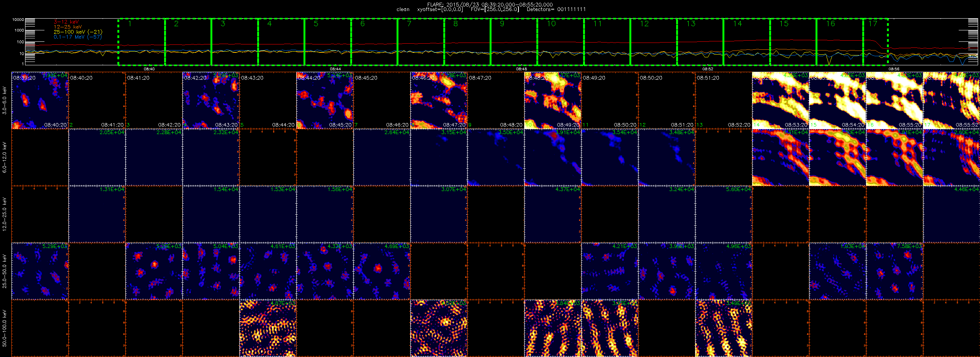Click the 50.0-100.0 keV row label
Viewport: 980px width, 357px height.
(5, 328)
